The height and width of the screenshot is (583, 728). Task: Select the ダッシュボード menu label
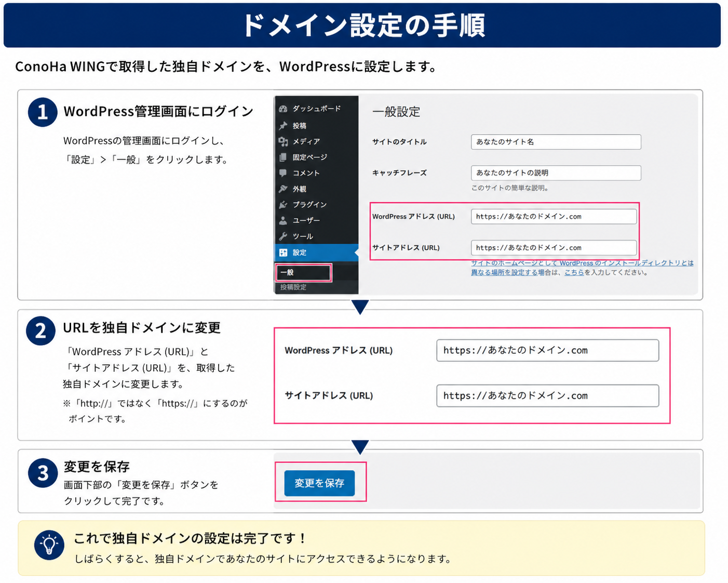coord(317,109)
